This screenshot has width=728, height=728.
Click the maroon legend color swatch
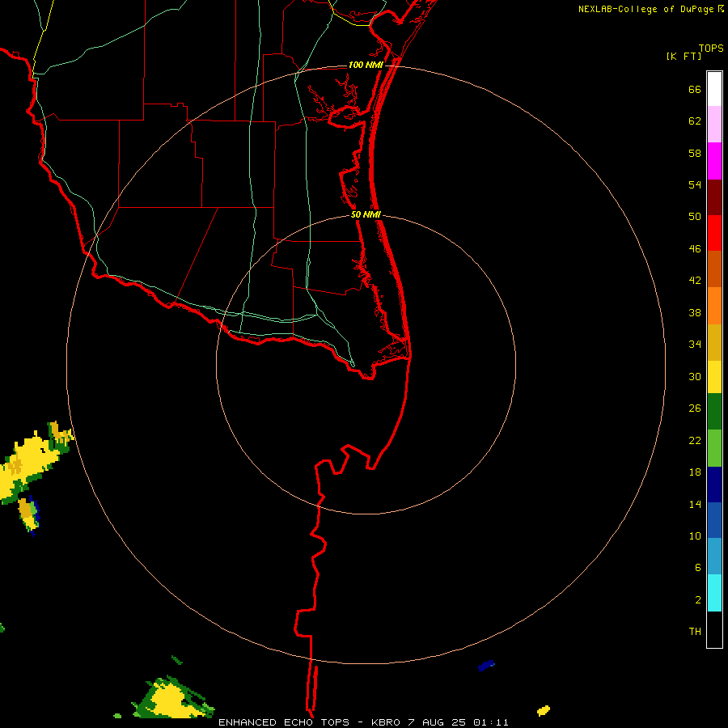coord(714,197)
